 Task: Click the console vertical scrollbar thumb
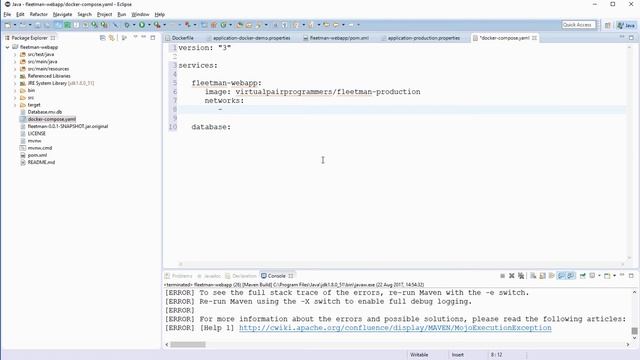(x=634, y=331)
